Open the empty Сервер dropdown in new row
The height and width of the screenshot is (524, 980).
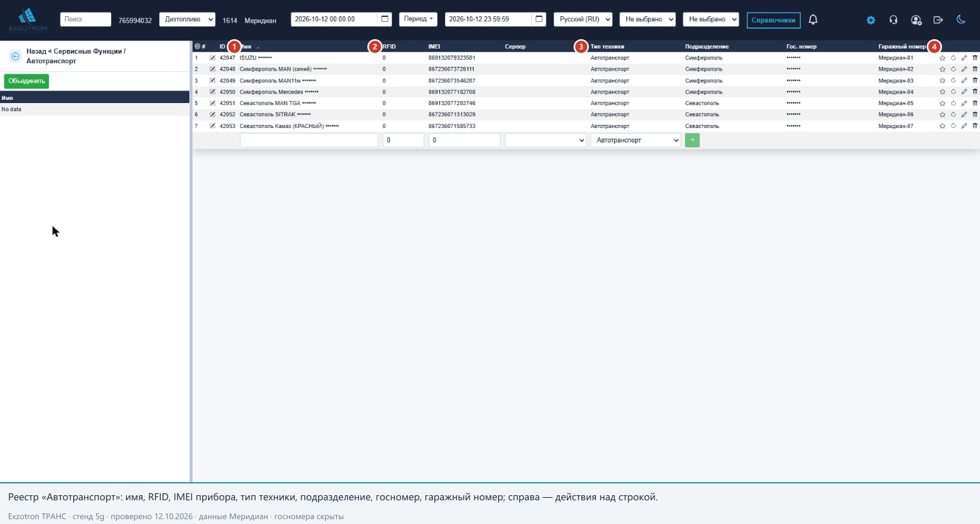point(546,140)
